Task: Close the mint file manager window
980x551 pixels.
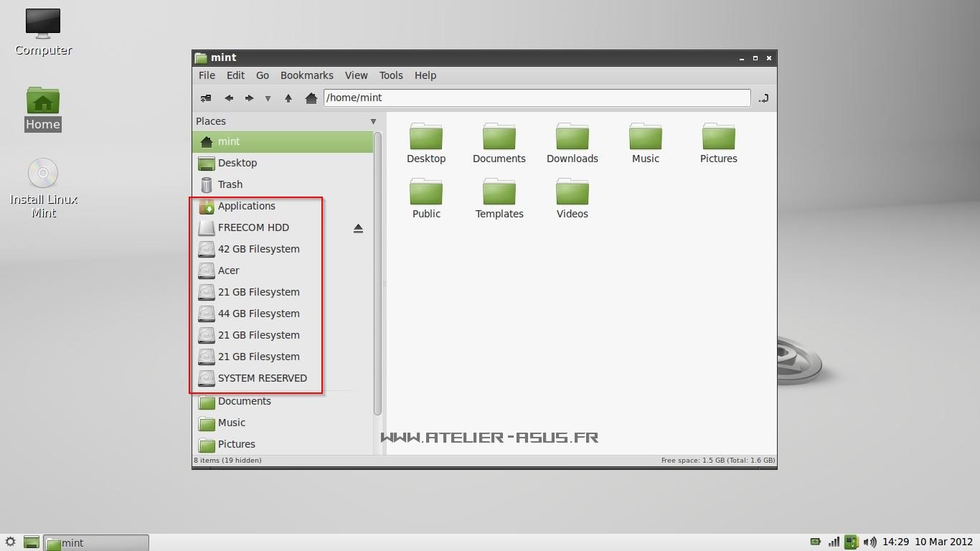Action: (769, 58)
